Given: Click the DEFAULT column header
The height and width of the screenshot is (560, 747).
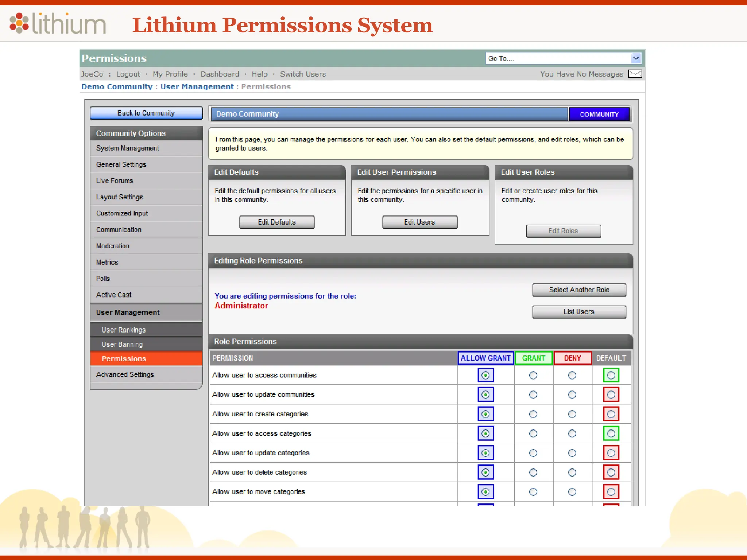Looking at the screenshot, I should tap(611, 358).
